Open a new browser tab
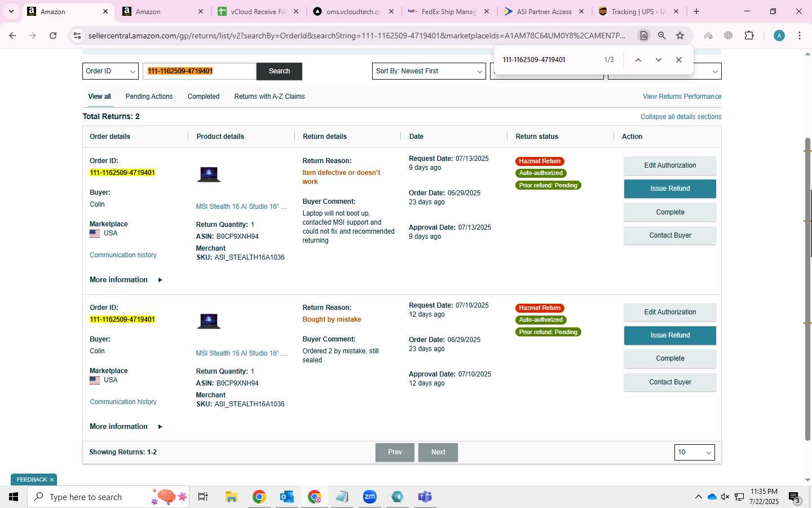 (x=696, y=11)
